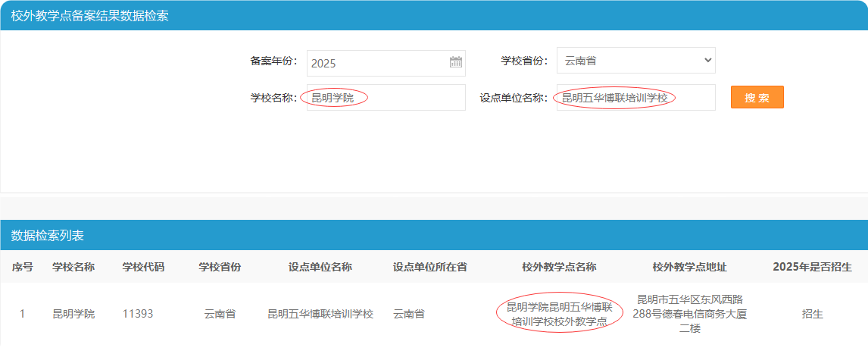Click the 2025年是否招生 column header
Viewport: 868px width, 354px height.
(x=812, y=267)
